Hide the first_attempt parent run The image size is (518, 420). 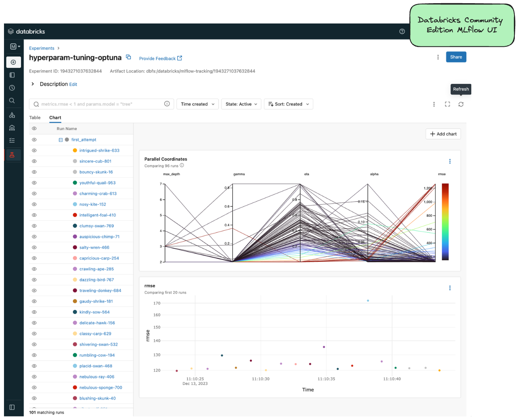click(x=34, y=140)
